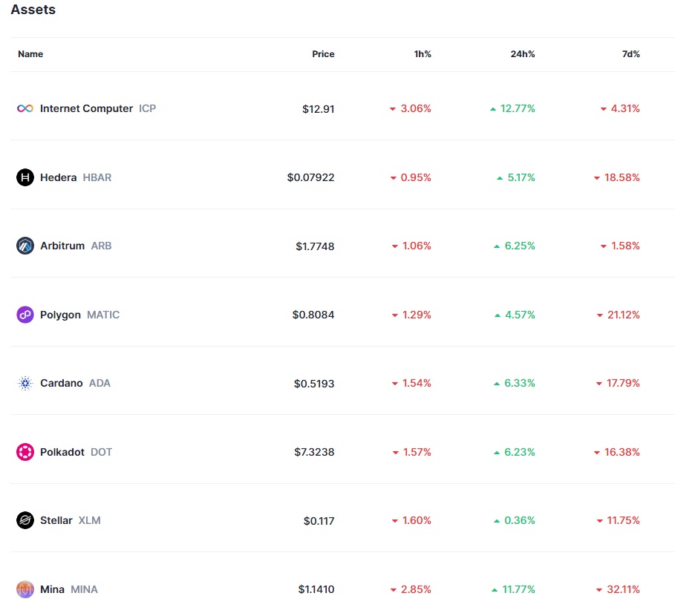Viewport: 675px width, 616px height.
Task: Sort by 24h% change column
Action: (x=522, y=54)
